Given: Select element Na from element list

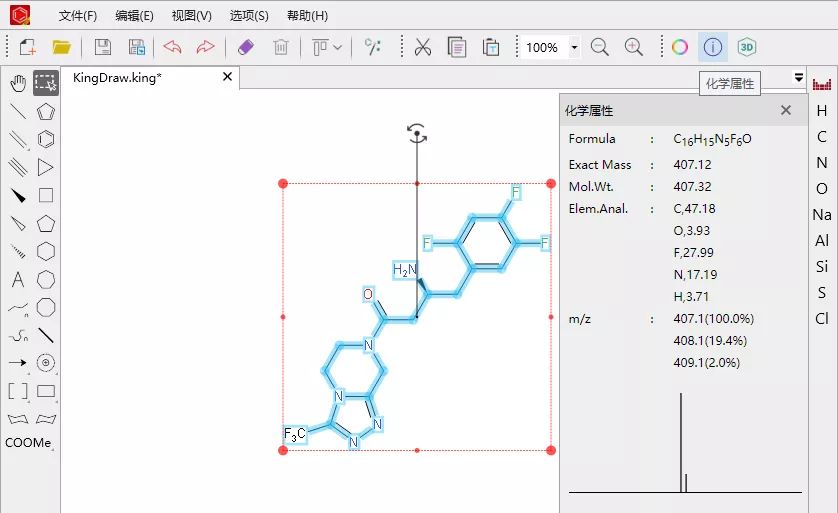Looking at the screenshot, I should pos(822,215).
